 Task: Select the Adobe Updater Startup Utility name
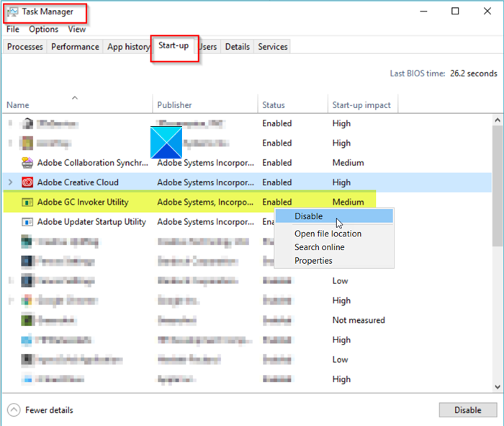point(91,222)
